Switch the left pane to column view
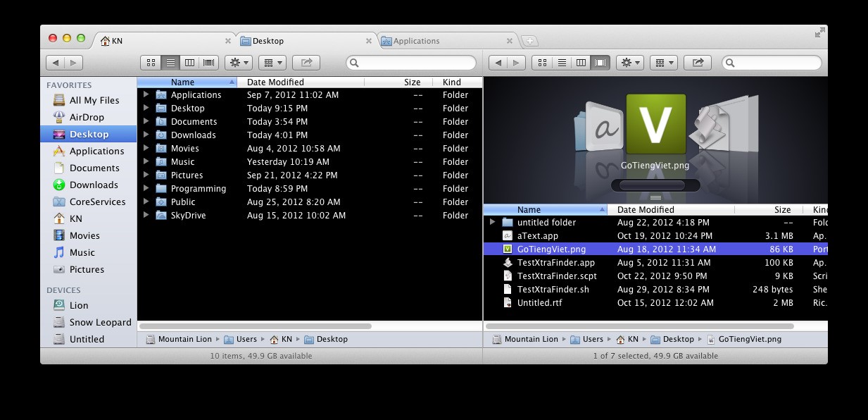 pyautogui.click(x=189, y=62)
